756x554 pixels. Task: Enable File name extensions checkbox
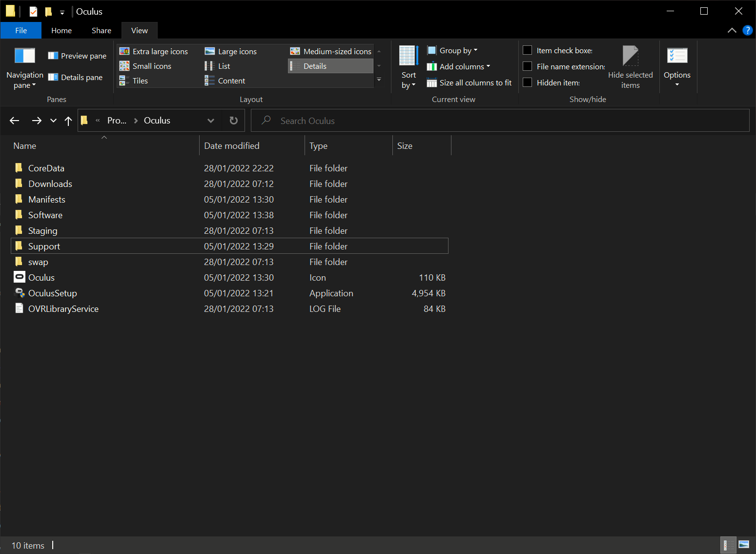[528, 66]
